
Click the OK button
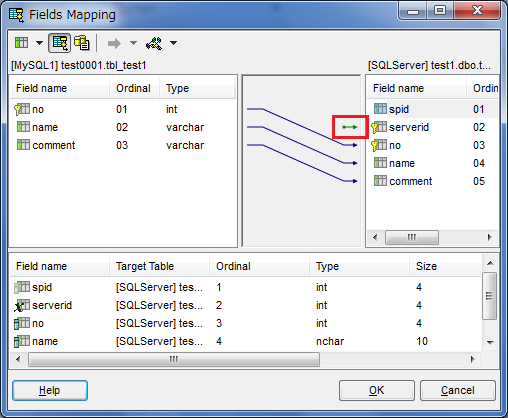coord(377,390)
